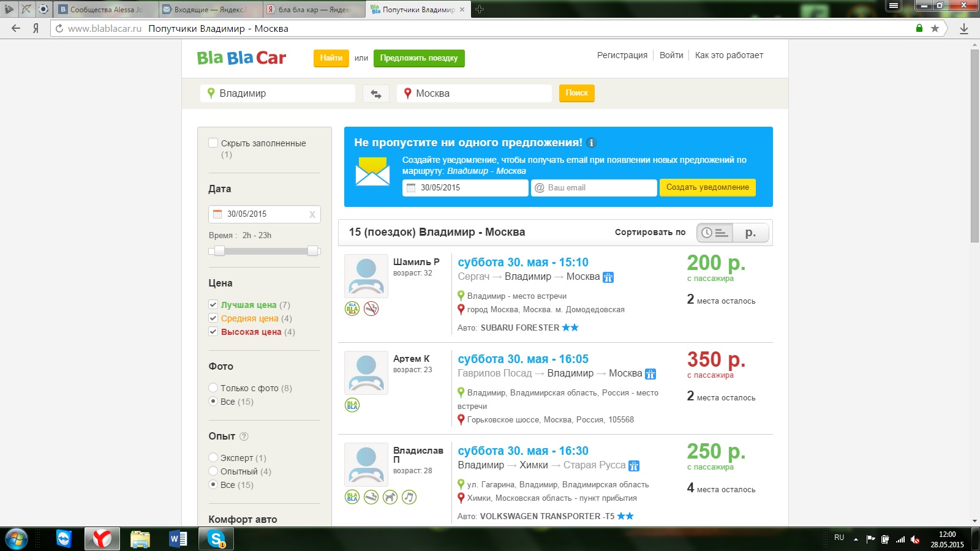The width and height of the screenshot is (980, 551).
Task: Sort trips by price (р.)
Action: coord(751,233)
